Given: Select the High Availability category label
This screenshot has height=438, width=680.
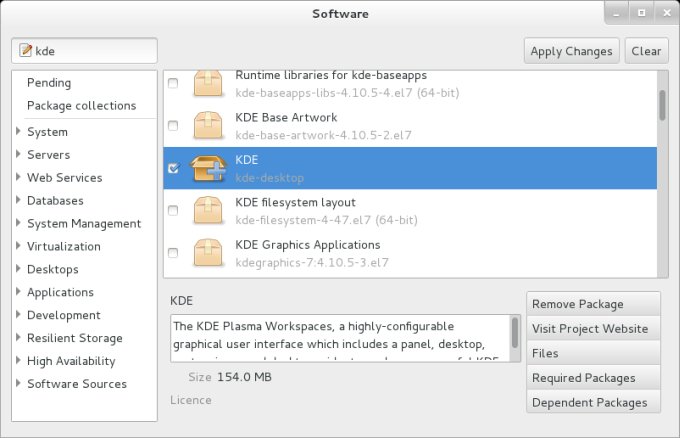Looking at the screenshot, I should pyautogui.click(x=71, y=361).
